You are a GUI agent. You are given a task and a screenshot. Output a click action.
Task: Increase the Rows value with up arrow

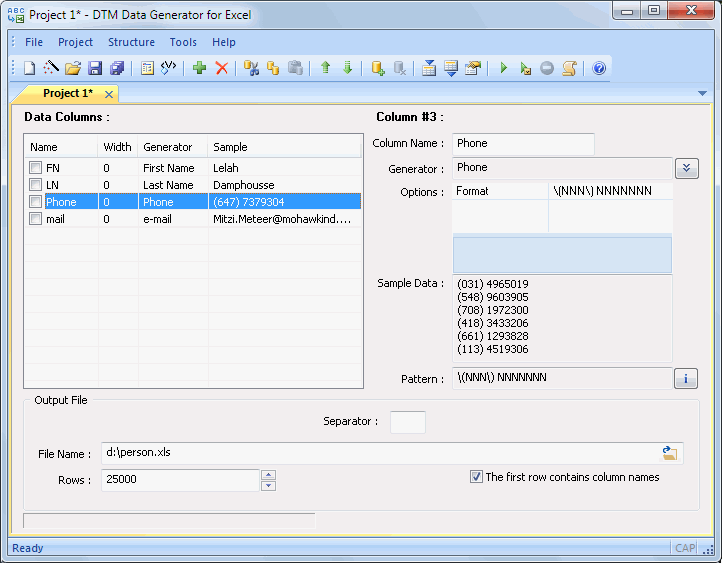(x=268, y=475)
